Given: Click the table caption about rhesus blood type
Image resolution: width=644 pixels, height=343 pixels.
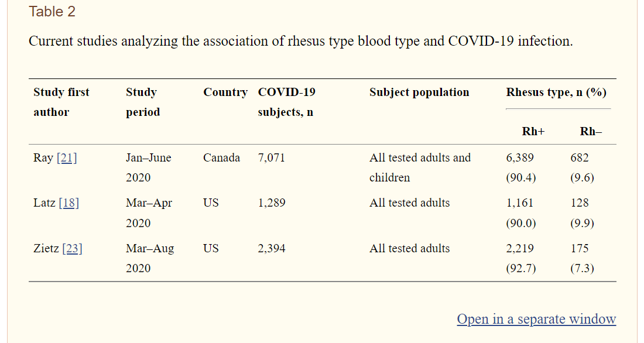Looking at the screenshot, I should click(x=300, y=42).
